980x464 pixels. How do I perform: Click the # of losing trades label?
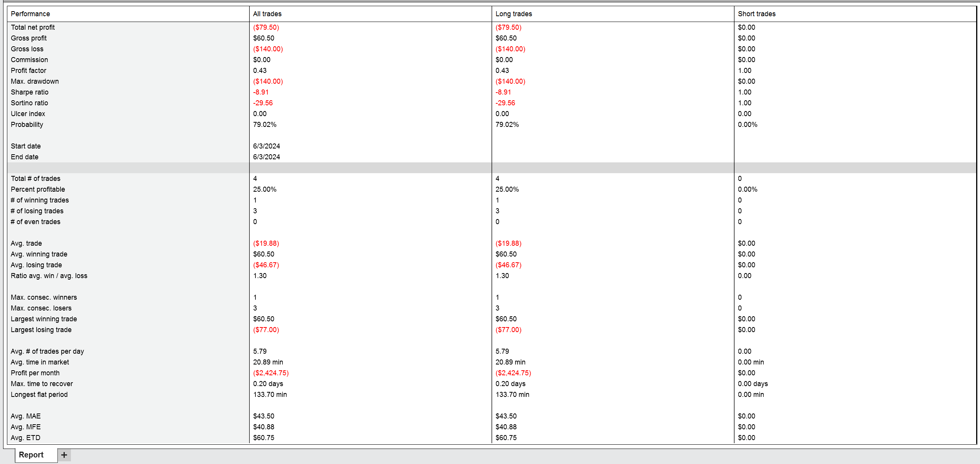pos(37,211)
